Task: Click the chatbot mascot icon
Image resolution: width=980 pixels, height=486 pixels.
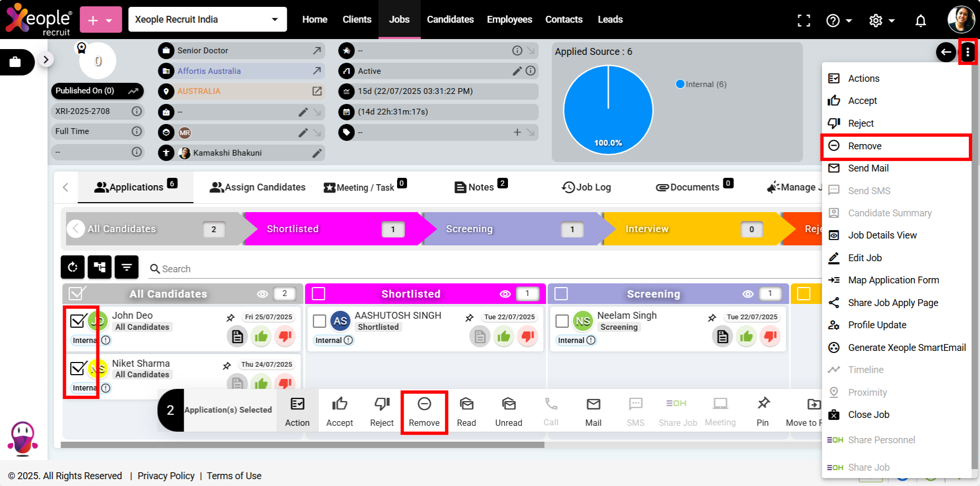Action: [22, 439]
